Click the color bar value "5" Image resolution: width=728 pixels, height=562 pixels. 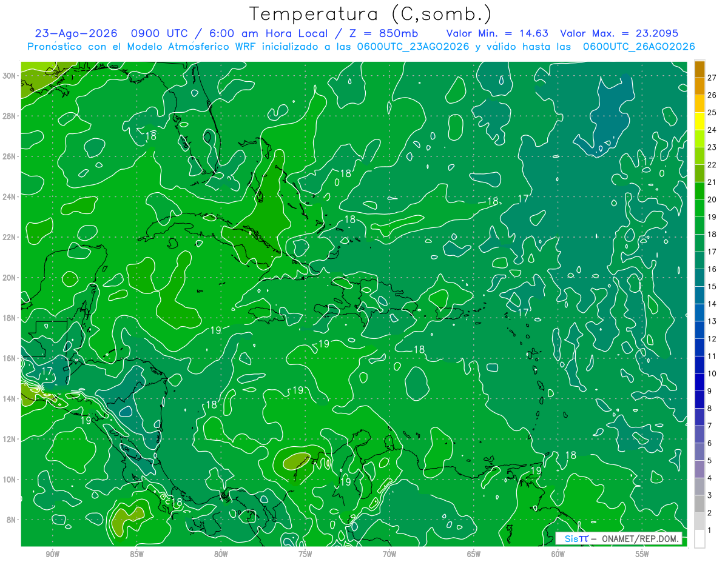(x=710, y=461)
